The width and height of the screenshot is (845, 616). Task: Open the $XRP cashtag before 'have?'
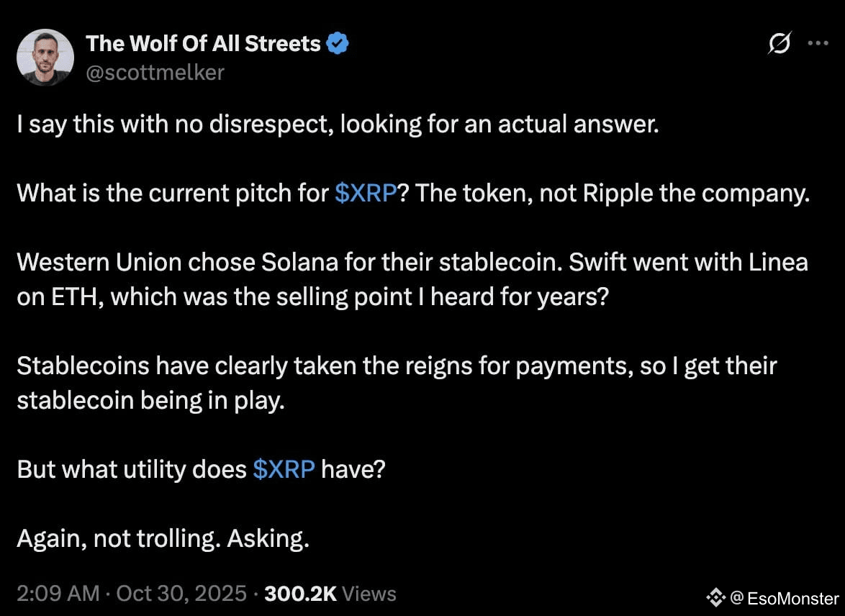[284, 469]
